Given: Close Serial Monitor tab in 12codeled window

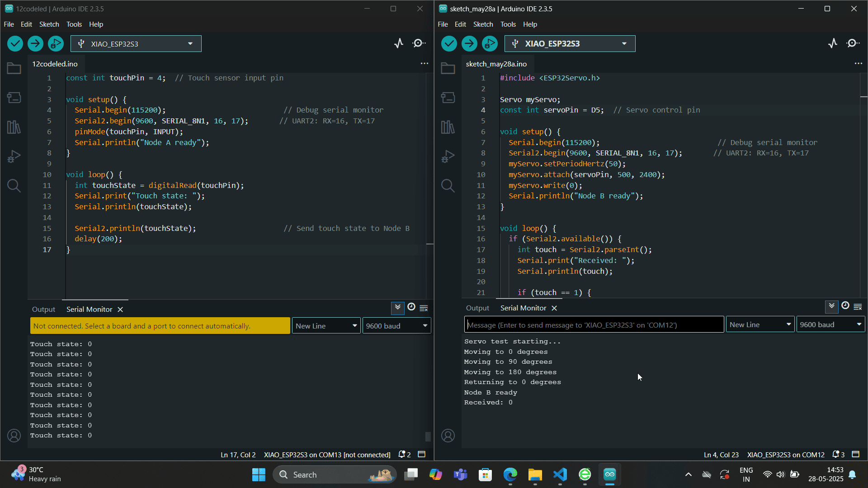Looking at the screenshot, I should (120, 310).
